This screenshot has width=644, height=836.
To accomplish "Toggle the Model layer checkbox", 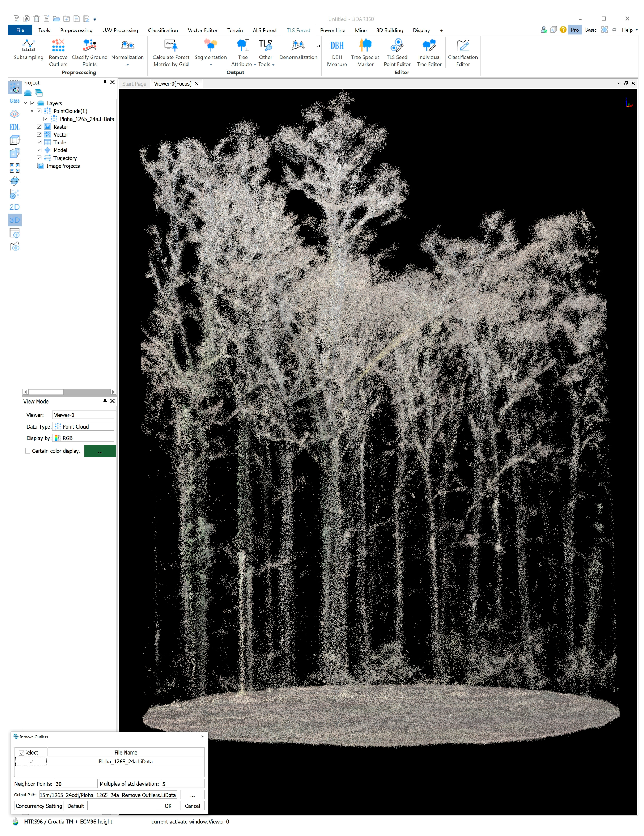I will coord(39,150).
